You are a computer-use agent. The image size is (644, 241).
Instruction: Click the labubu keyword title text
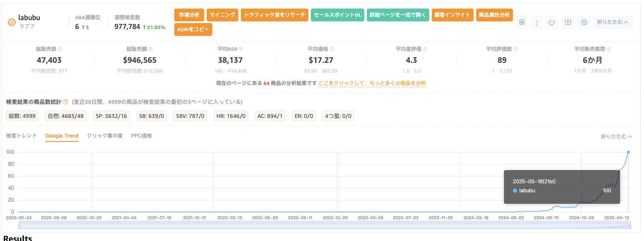(x=29, y=18)
